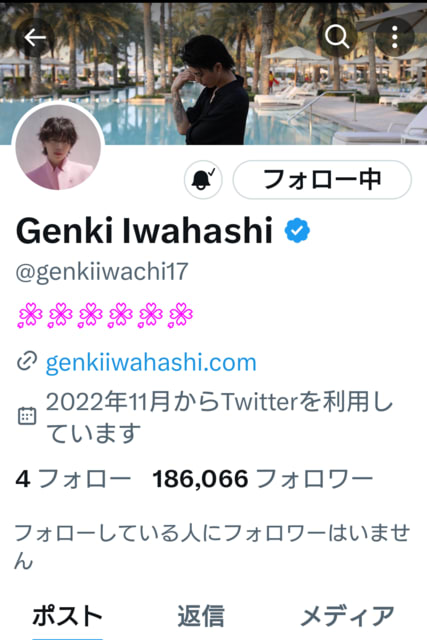Select the @genkiiwachi17 handle text
Screen dimensions: 427x640
coord(102,272)
